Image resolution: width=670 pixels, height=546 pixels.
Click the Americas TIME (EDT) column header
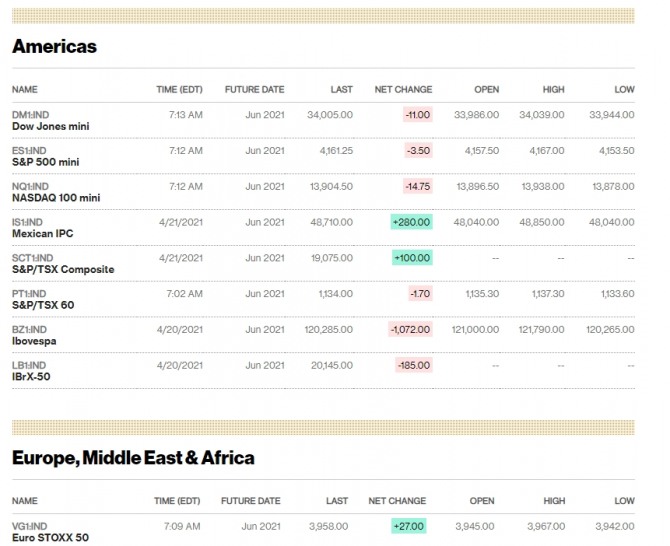180,90
